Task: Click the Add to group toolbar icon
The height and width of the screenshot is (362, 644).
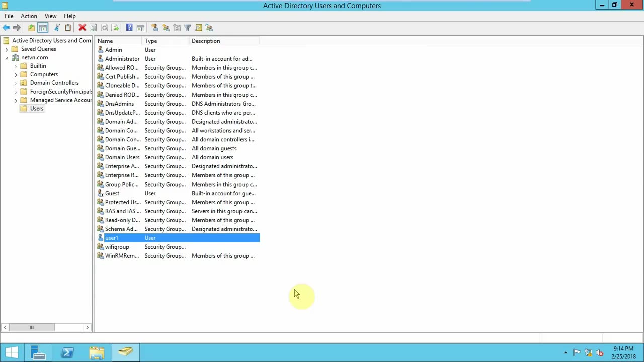Action: pos(210,28)
